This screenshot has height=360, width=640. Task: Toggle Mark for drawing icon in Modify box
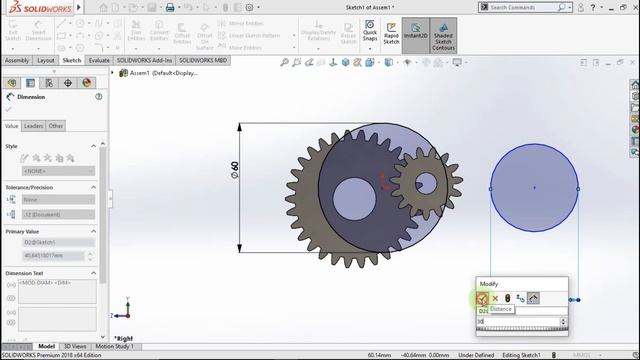(x=533, y=298)
